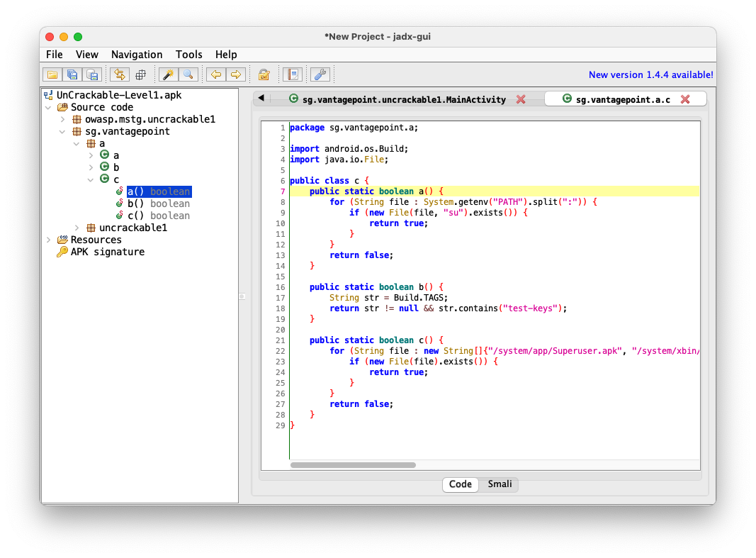Expand the owasp.mstg.uncrackable1 package
Viewport: 756px width, 558px height.
63,119
